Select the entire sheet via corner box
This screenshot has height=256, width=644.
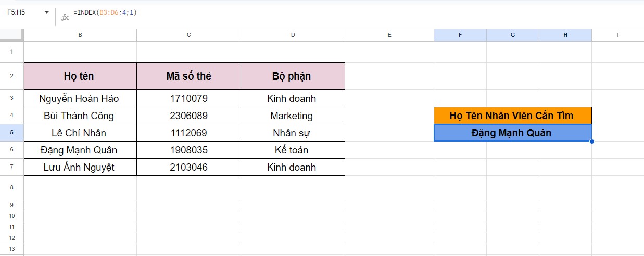[x=11, y=35]
